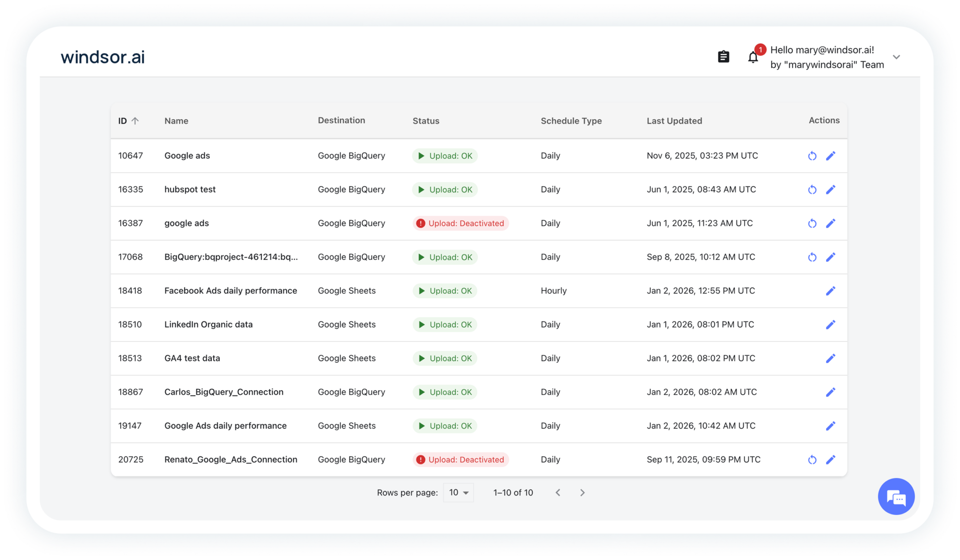Screen dimensions: 960x560
Task: Retry the deactivated "google ads" upload
Action: tap(813, 223)
